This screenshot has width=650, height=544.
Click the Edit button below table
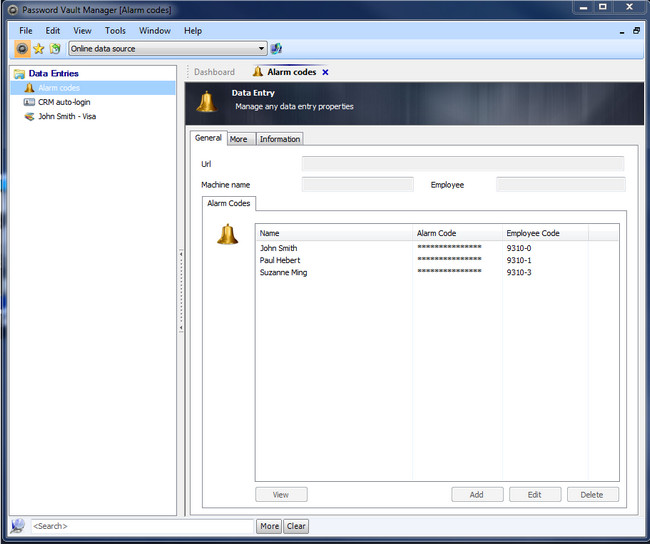(535, 495)
